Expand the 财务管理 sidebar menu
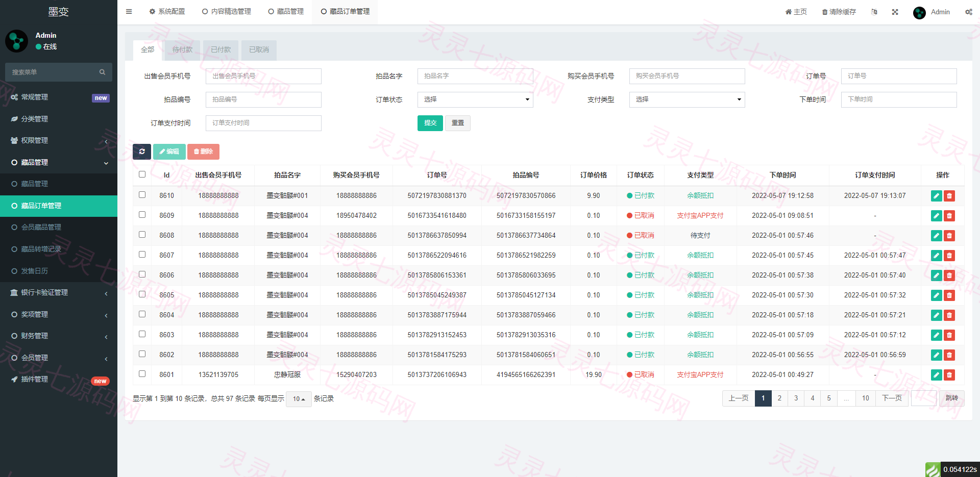Viewport: 980px width, 477px height. [59, 336]
